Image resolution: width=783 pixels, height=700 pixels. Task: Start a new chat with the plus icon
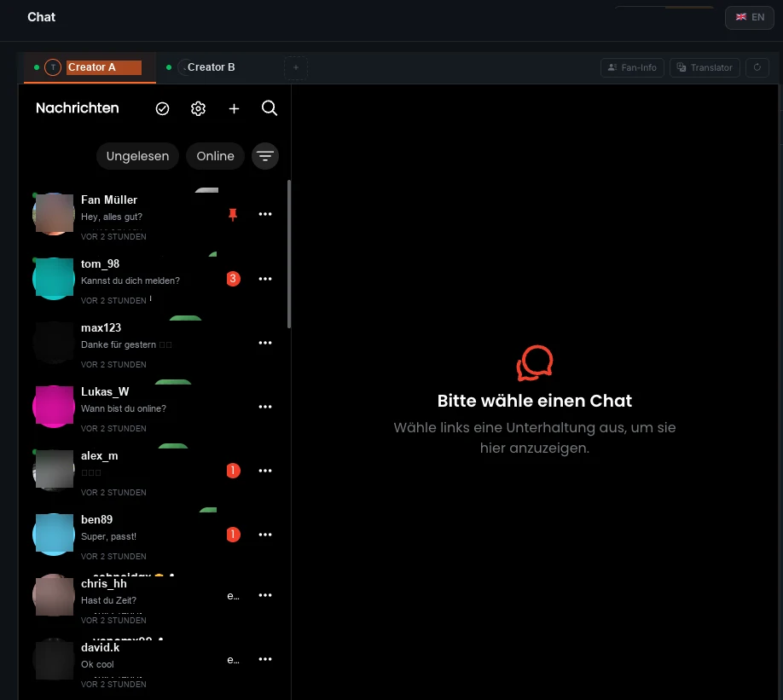point(234,108)
